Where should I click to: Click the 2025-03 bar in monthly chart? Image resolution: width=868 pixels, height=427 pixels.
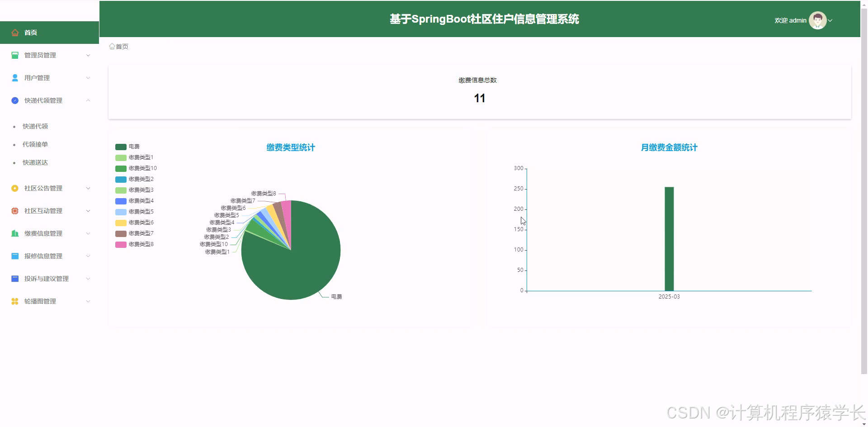(669, 239)
